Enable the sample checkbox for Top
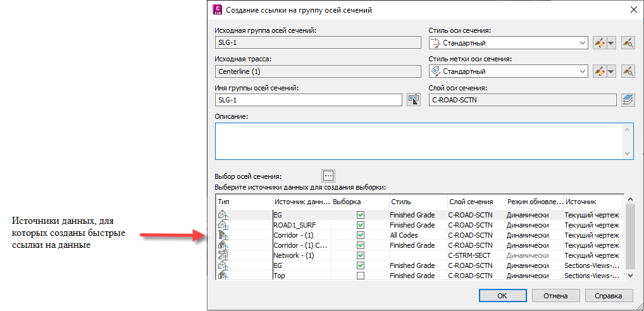Image resolution: width=644 pixels, height=311 pixels. [x=361, y=276]
